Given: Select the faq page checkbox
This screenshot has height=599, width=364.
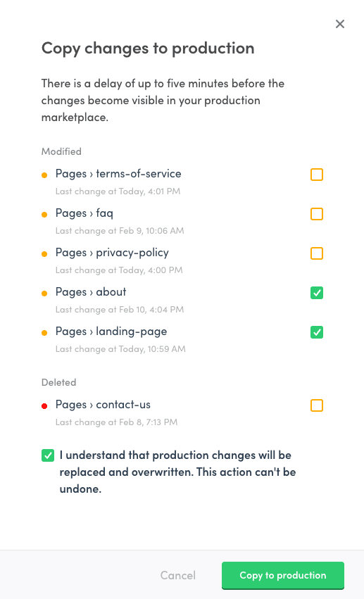Looking at the screenshot, I should (x=317, y=214).
